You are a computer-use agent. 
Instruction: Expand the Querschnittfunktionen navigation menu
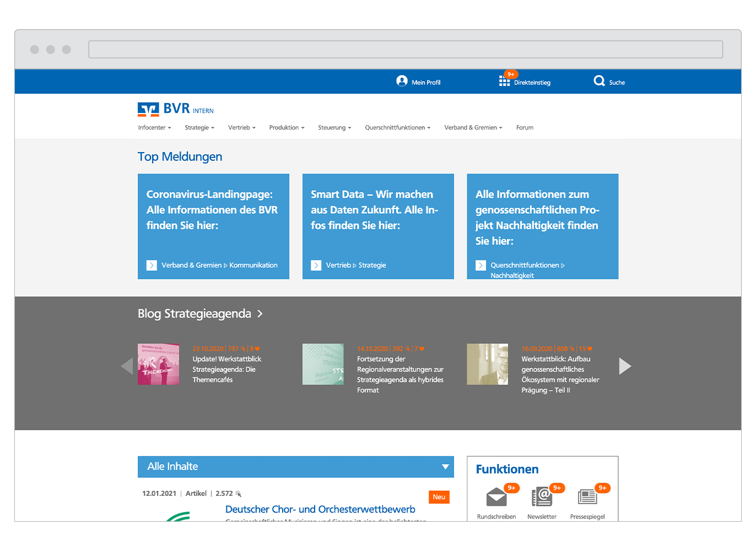click(x=397, y=128)
